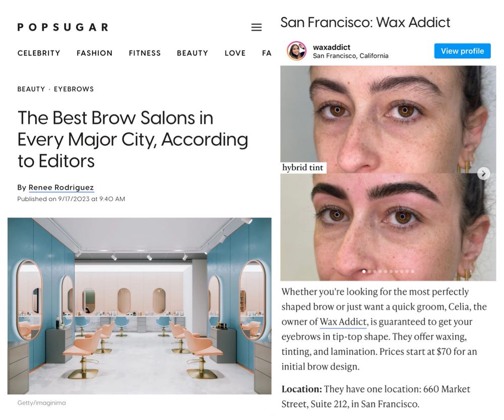Advance carousel with the next arrow
Screen dimensions: 504x420
tap(483, 173)
